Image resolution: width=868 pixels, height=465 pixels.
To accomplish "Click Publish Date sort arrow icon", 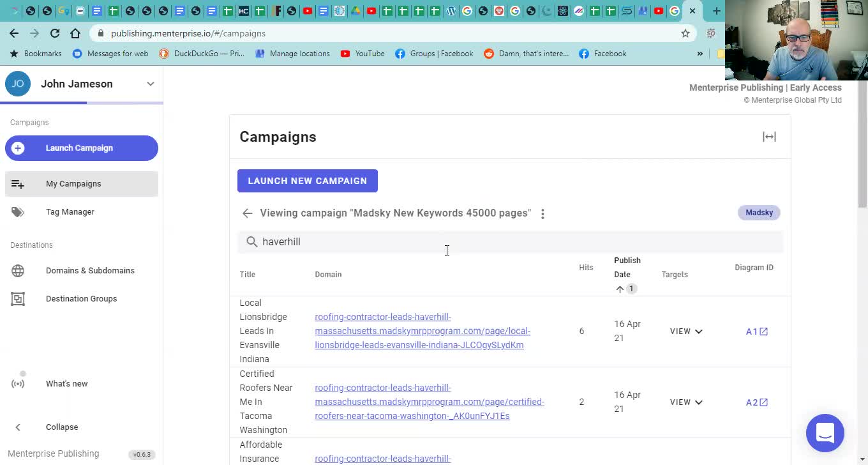I will point(620,289).
